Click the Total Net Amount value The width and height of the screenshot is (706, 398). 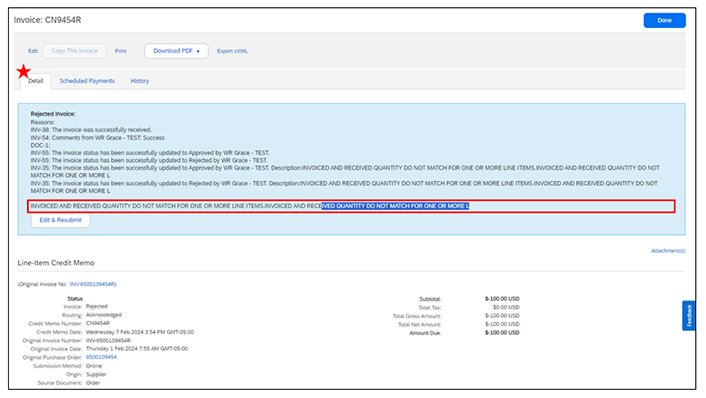click(502, 324)
